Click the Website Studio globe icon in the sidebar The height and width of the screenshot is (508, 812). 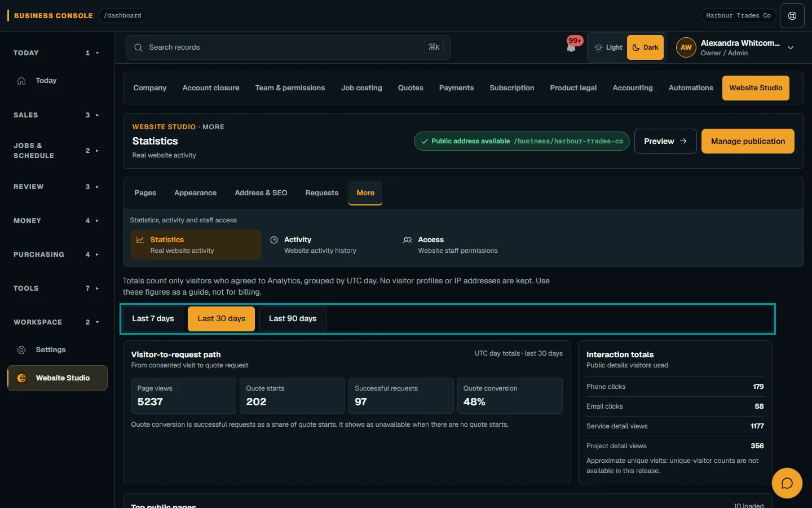coord(21,378)
